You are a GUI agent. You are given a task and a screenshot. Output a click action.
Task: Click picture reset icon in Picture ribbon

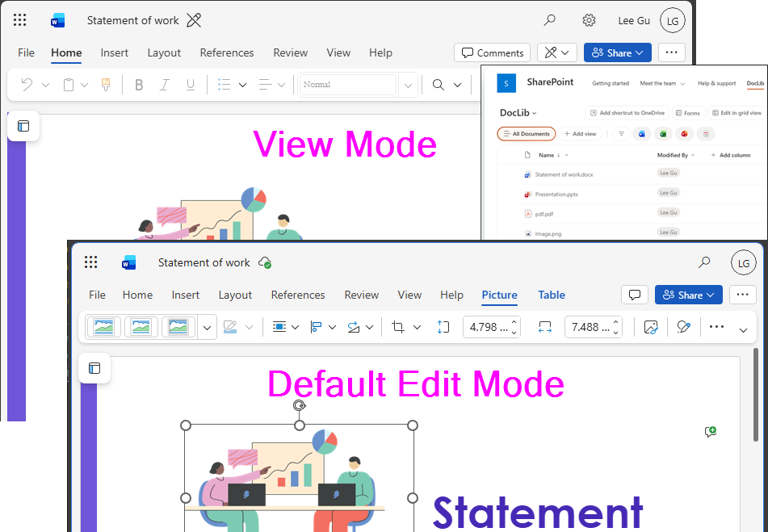684,327
